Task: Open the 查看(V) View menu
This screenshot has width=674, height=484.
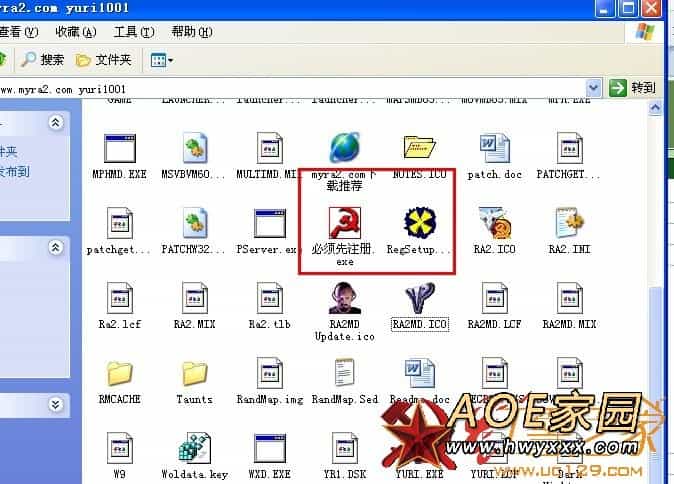Action: [x=19, y=32]
